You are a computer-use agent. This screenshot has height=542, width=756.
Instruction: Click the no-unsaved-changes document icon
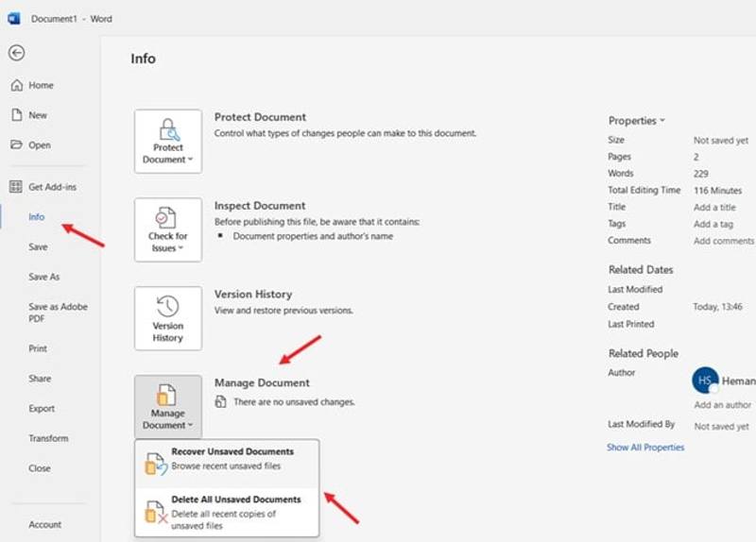[x=220, y=401]
